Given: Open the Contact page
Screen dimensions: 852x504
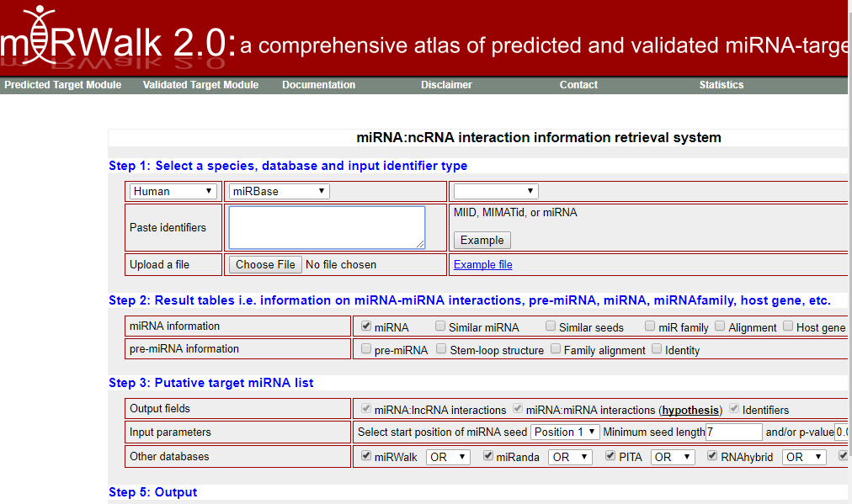Looking at the screenshot, I should pyautogui.click(x=578, y=85).
